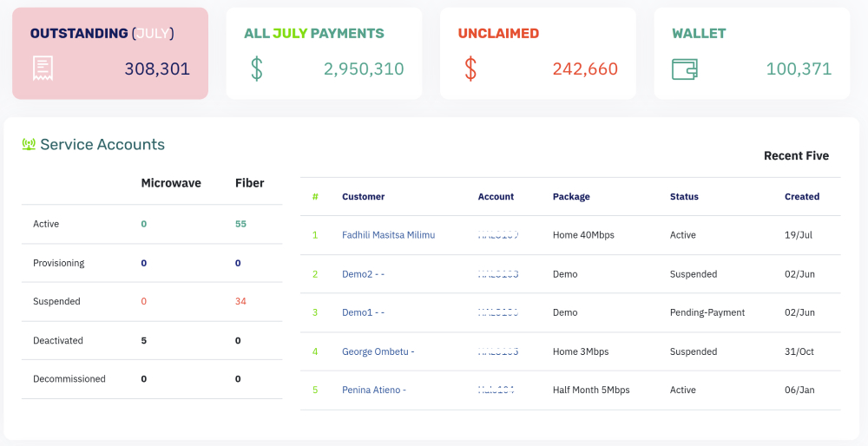Screen dimensions: 868x446
Task: Open the Outstanding July card
Action: click(x=110, y=54)
